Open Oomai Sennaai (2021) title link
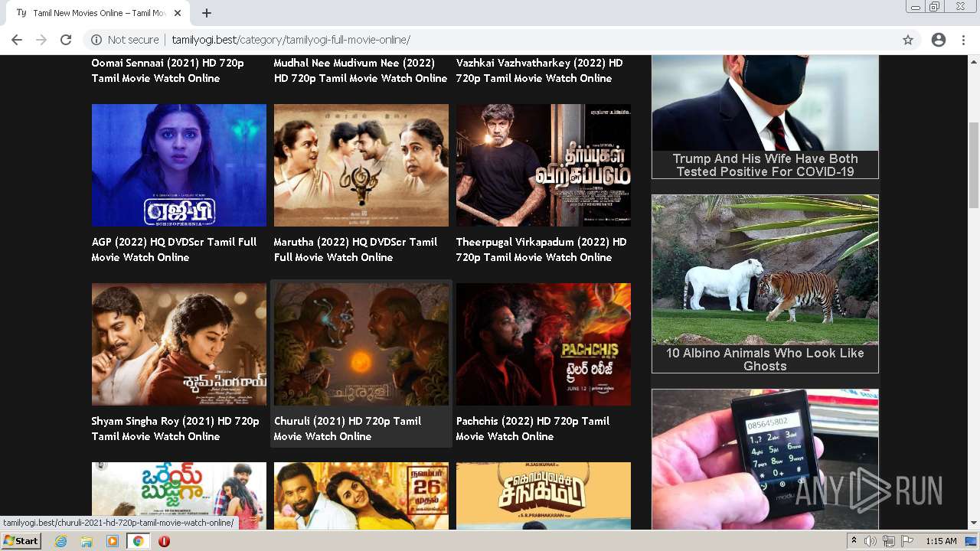The image size is (980, 551). (168, 70)
